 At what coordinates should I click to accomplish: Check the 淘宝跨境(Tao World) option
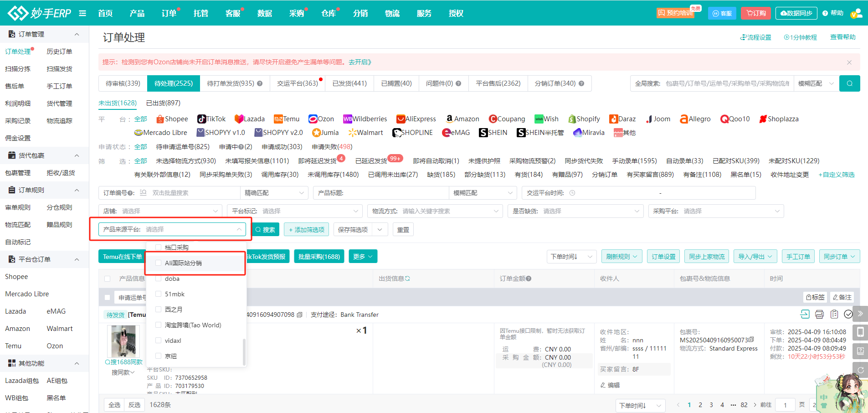coord(159,325)
